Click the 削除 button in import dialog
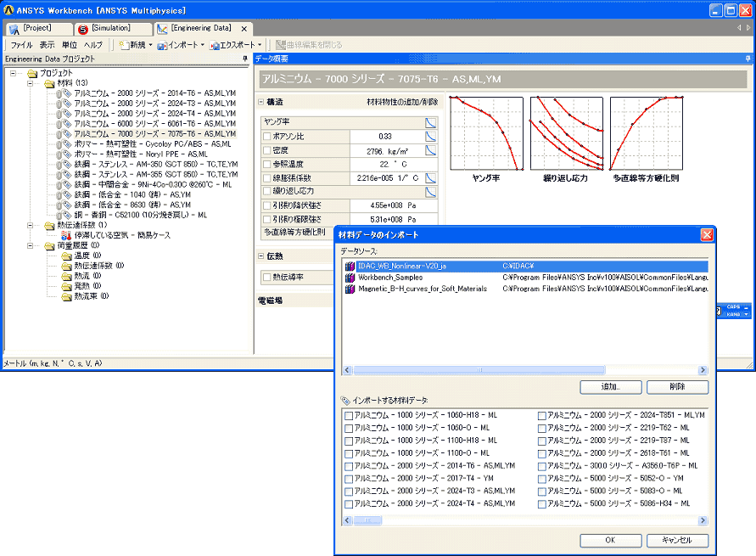This screenshot has height=556, width=756. coord(677,387)
